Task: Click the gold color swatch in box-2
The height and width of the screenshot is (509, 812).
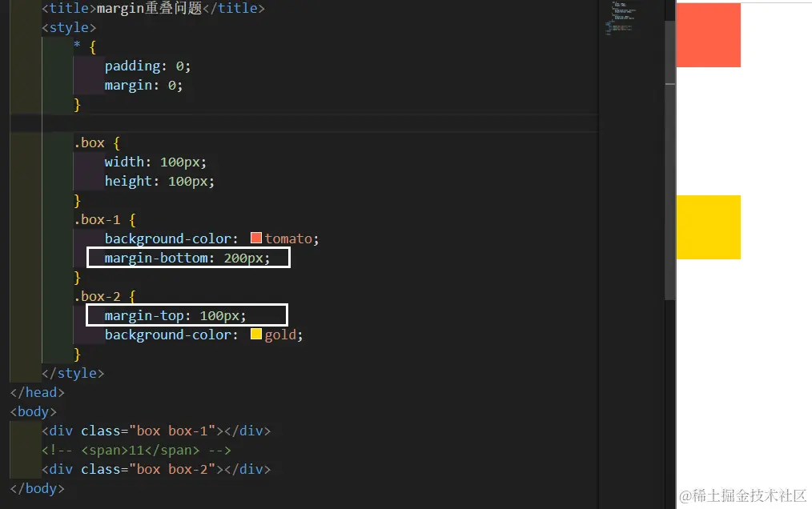Action: coord(255,334)
